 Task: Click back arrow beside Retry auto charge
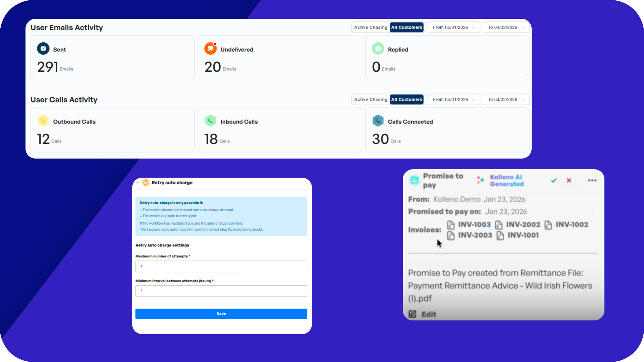[x=138, y=183]
